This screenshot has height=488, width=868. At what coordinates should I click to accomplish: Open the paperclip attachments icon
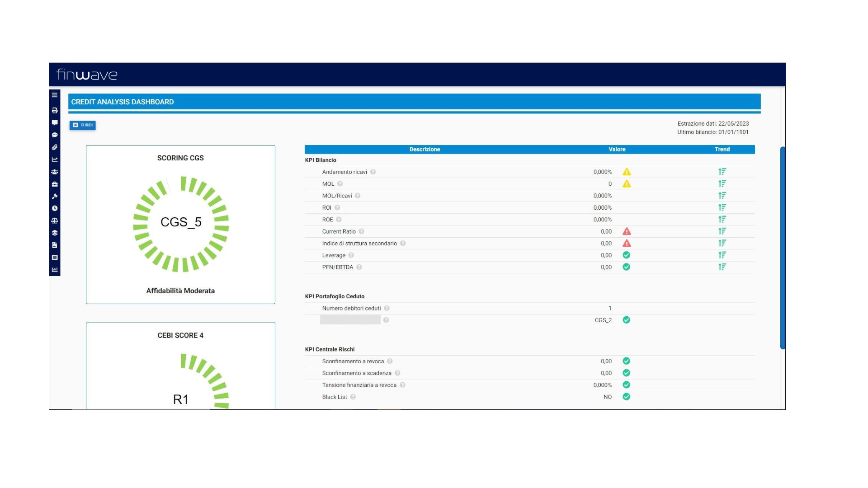pos(55,147)
